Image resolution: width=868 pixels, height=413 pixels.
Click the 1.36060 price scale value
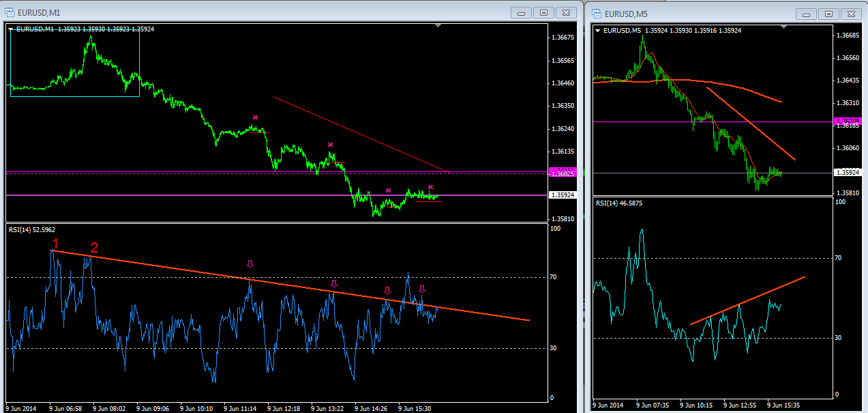(x=848, y=148)
